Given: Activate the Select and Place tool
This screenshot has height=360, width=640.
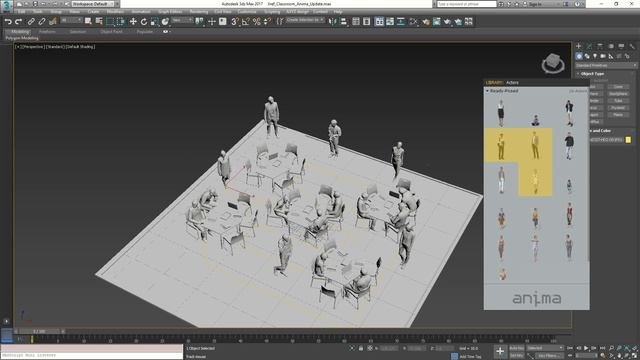Looking at the screenshot, I should click(x=165, y=22).
